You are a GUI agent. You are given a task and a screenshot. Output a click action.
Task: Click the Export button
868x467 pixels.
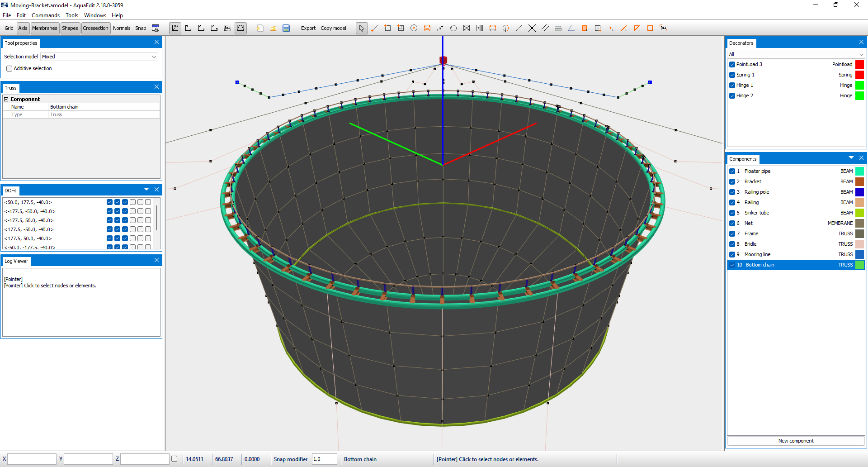coord(308,28)
